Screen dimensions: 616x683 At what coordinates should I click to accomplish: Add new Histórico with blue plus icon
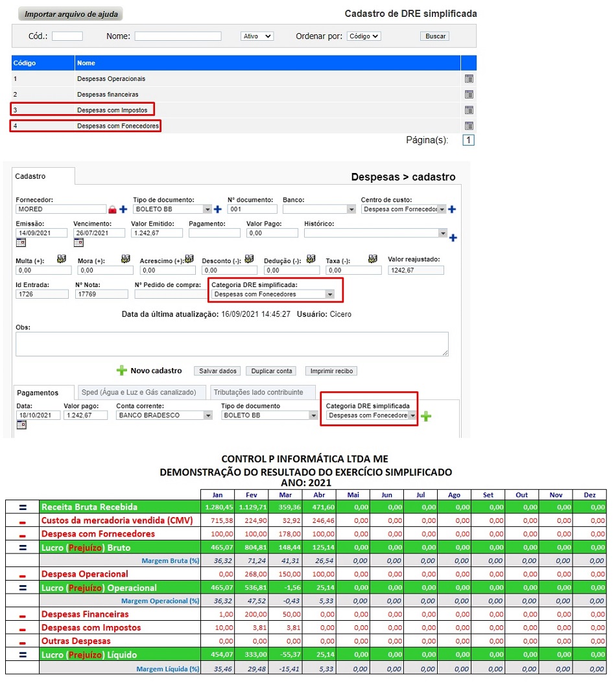point(453,238)
